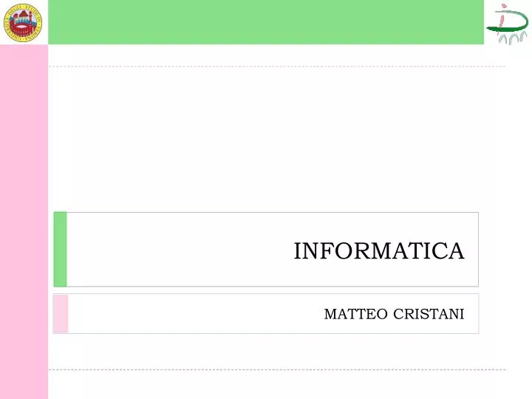
Task: Click the University of Verona seal logo
Action: (x=23, y=23)
